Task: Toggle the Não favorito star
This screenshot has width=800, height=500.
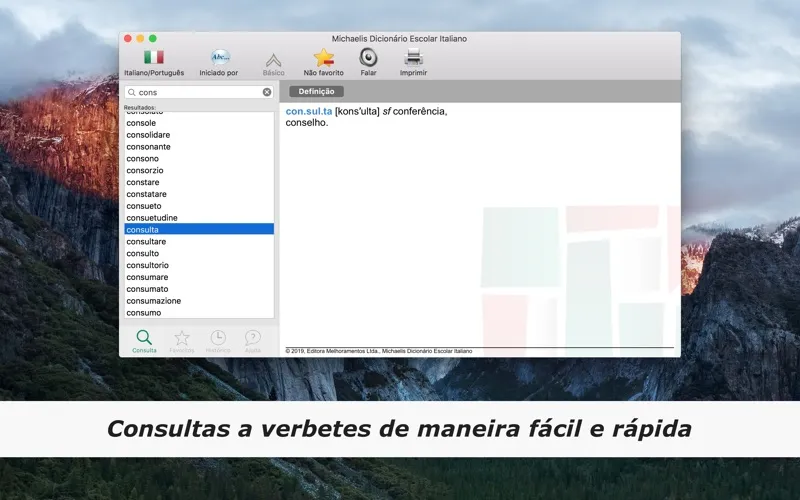Action: [323, 58]
